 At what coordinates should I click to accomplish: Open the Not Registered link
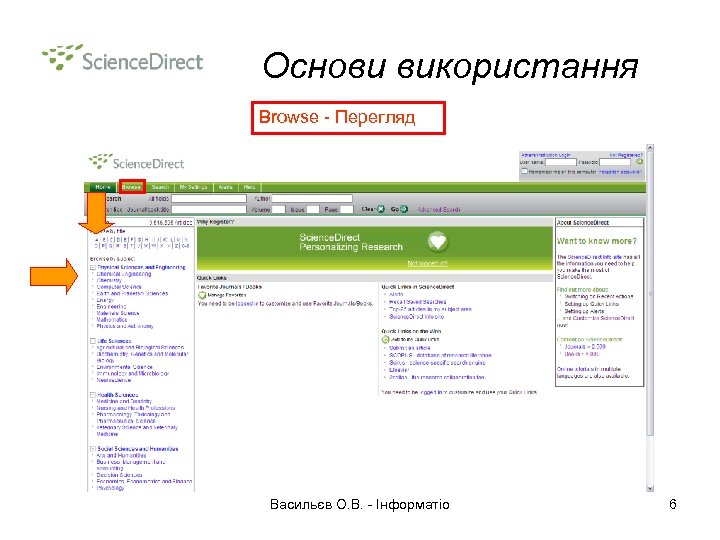pos(626,155)
